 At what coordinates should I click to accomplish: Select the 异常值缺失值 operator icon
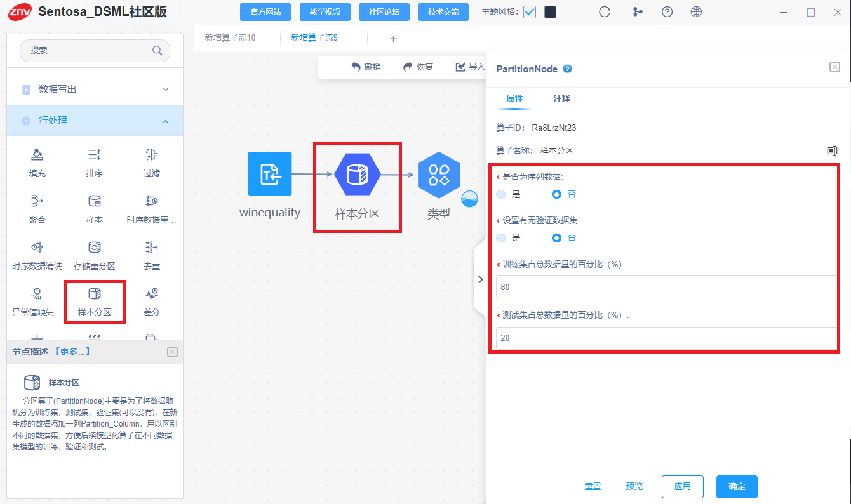pyautogui.click(x=37, y=293)
